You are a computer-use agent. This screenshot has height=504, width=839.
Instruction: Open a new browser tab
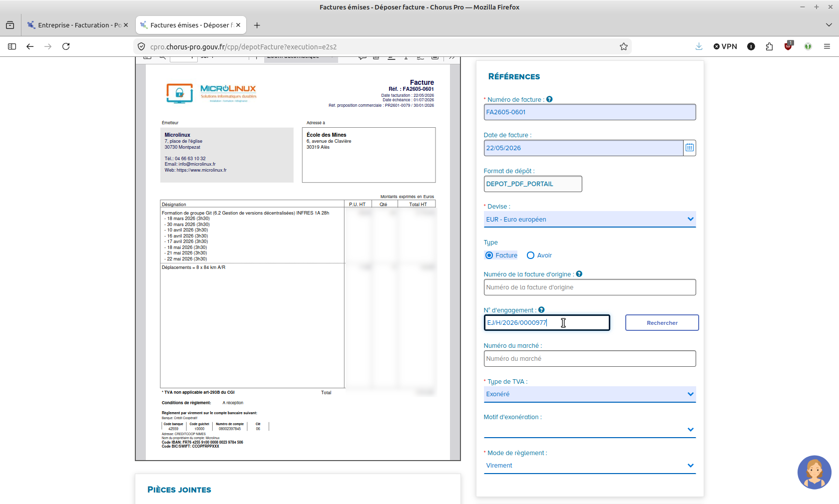click(x=257, y=25)
